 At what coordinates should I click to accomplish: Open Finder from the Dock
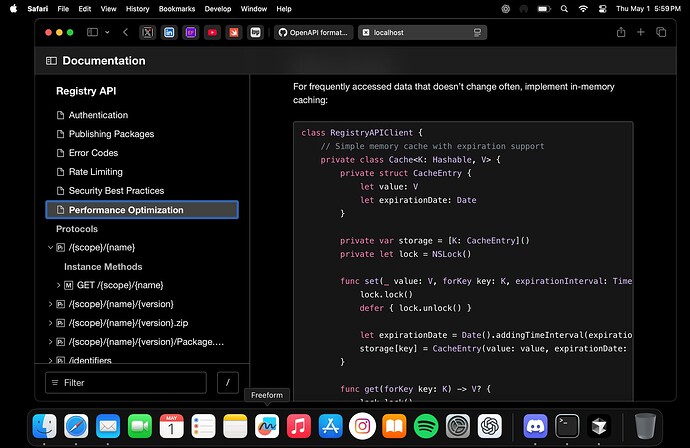tap(44, 426)
